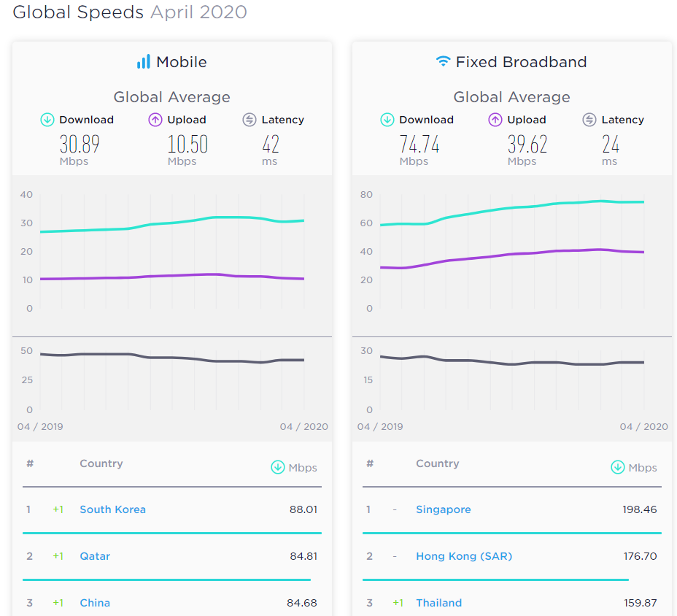Click the Fixed Broadband latency icon
Viewport: 677px width, 616px height.
(x=589, y=120)
